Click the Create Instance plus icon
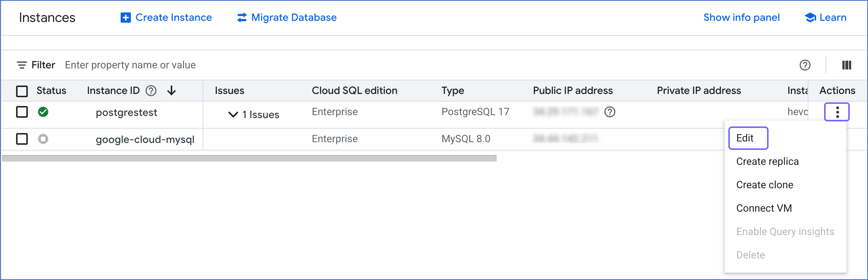The height and width of the screenshot is (280, 868). (126, 18)
